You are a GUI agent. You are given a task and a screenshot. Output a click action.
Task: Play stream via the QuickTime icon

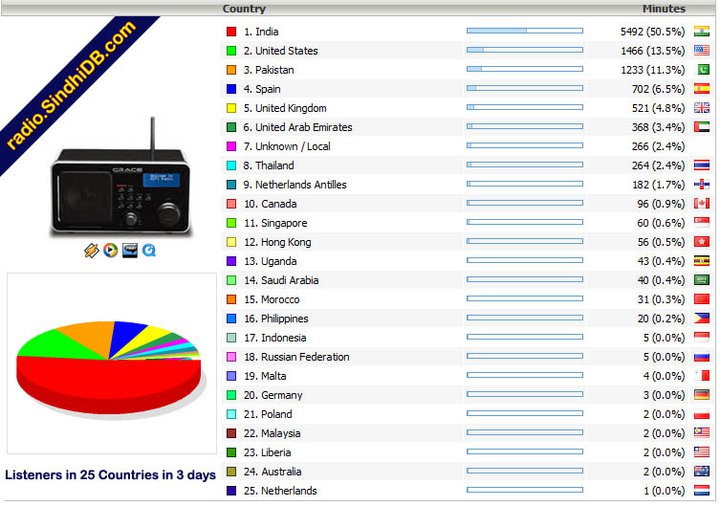(149, 250)
